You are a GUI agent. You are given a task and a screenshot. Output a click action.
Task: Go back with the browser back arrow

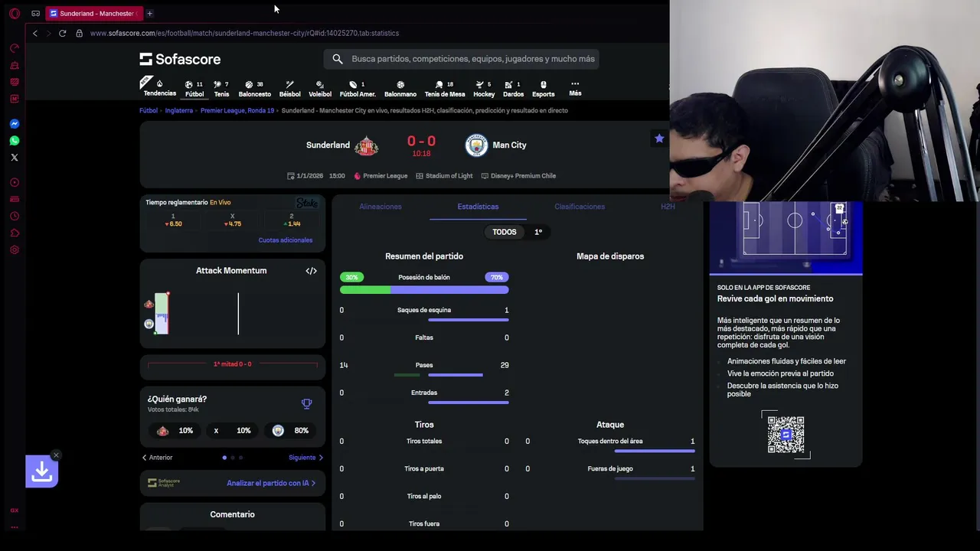[34, 33]
